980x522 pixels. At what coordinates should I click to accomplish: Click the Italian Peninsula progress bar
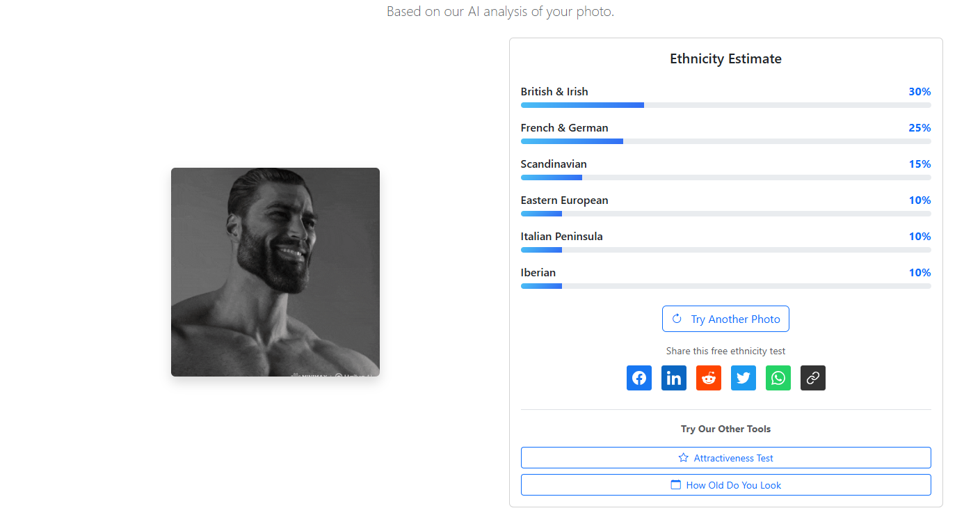coord(725,250)
